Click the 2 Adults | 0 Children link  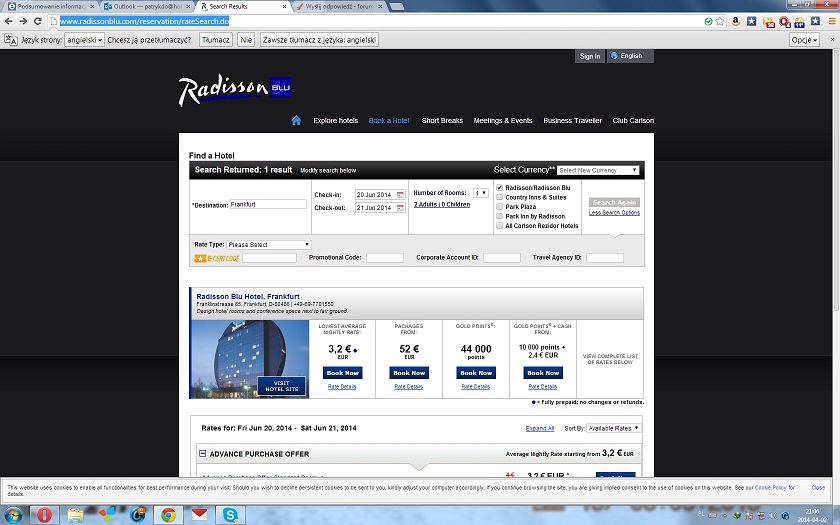(x=442, y=205)
